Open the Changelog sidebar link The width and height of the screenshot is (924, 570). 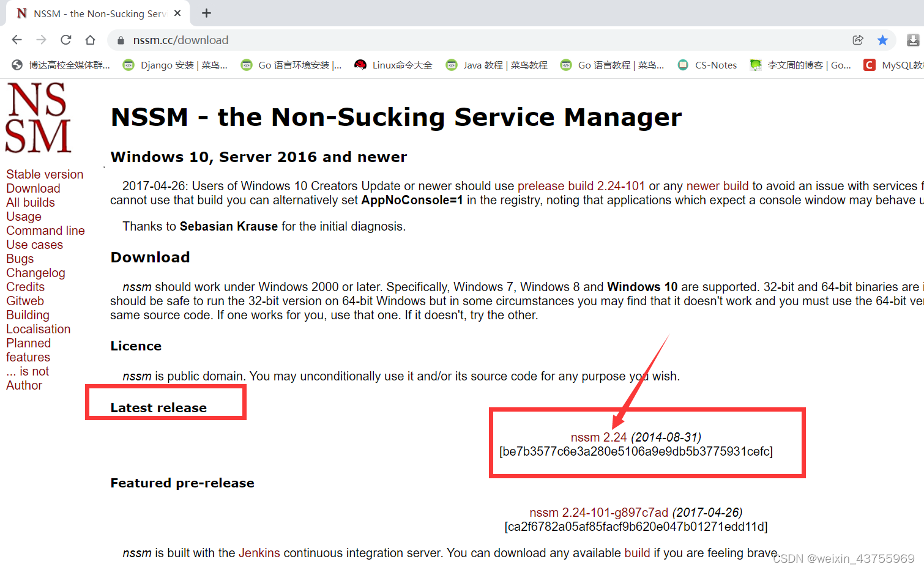(35, 273)
